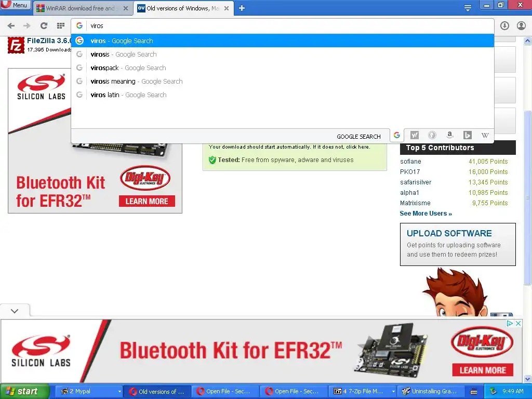The width and height of the screenshot is (532, 399).
Task: Select 'virosis - Google Search' suggestion
Action: [282, 54]
